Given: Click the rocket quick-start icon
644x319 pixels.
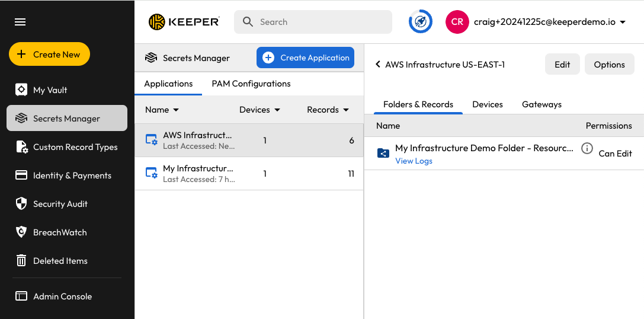Looking at the screenshot, I should coord(420,22).
